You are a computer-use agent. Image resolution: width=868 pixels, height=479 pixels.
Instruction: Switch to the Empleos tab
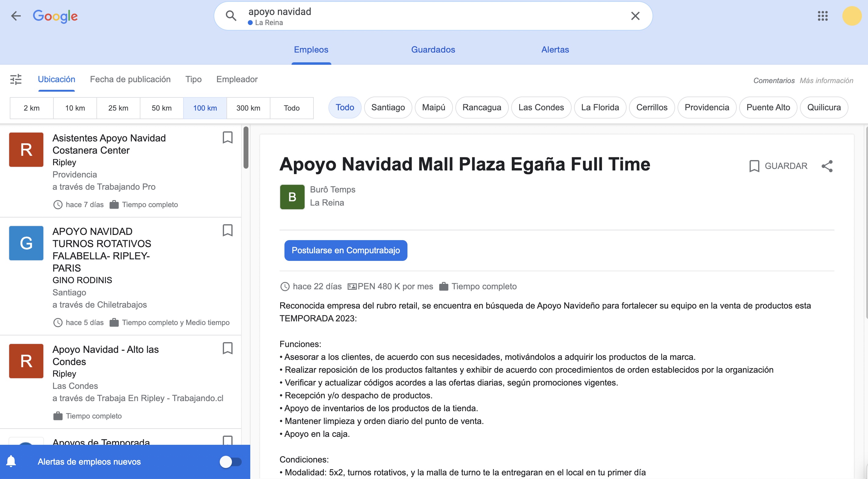311,49
